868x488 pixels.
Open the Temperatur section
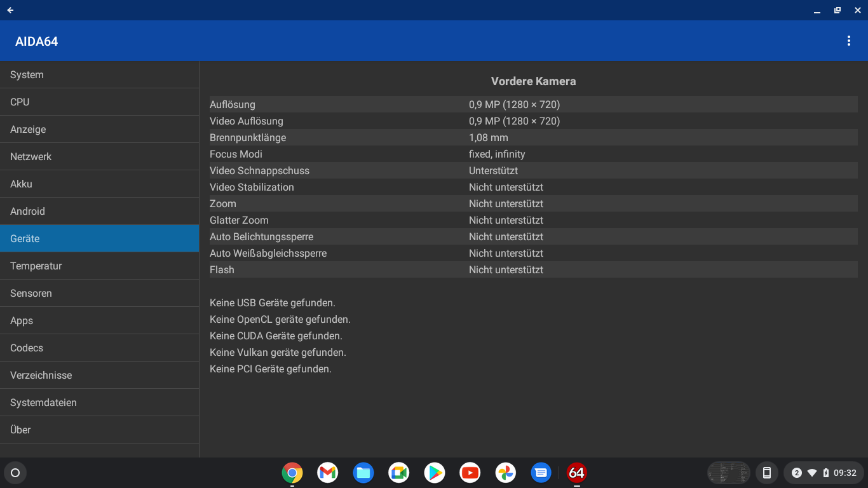click(100, 266)
